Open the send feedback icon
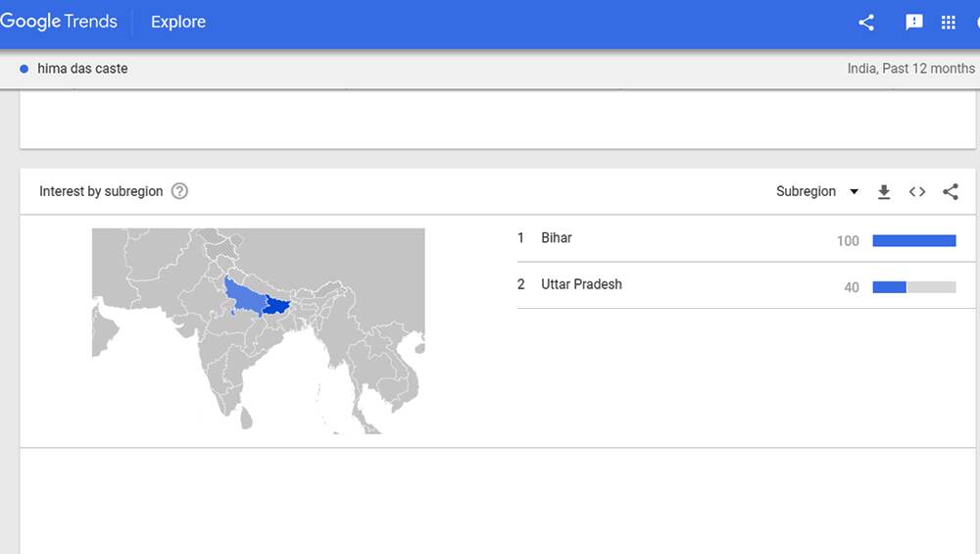 pos(913,23)
